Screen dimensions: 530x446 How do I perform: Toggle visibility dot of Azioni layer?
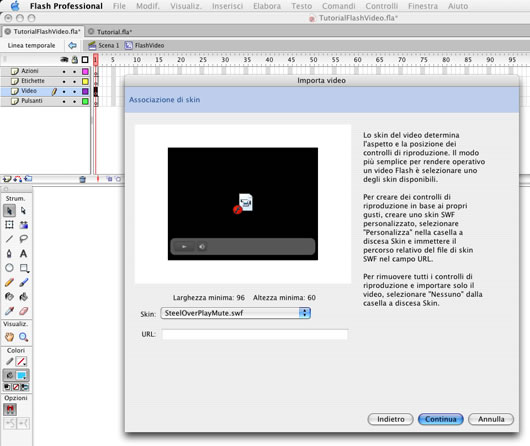coord(64,72)
